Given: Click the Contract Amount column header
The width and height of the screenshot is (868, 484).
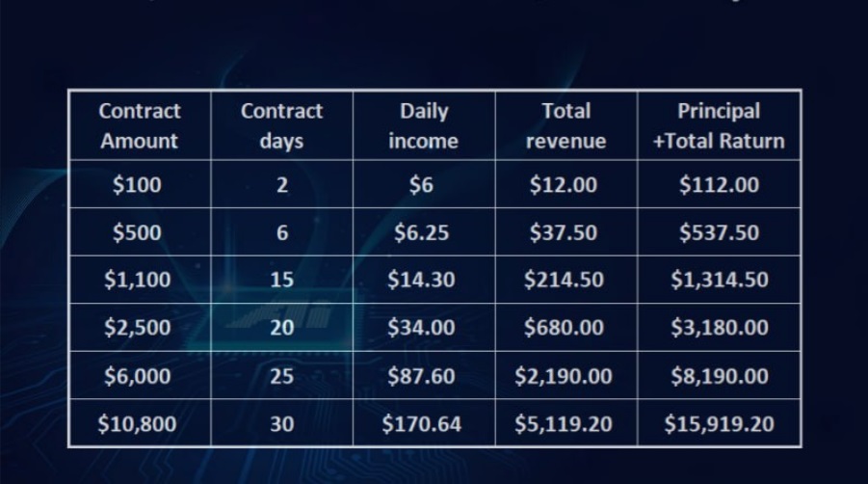Looking at the screenshot, I should (139, 125).
